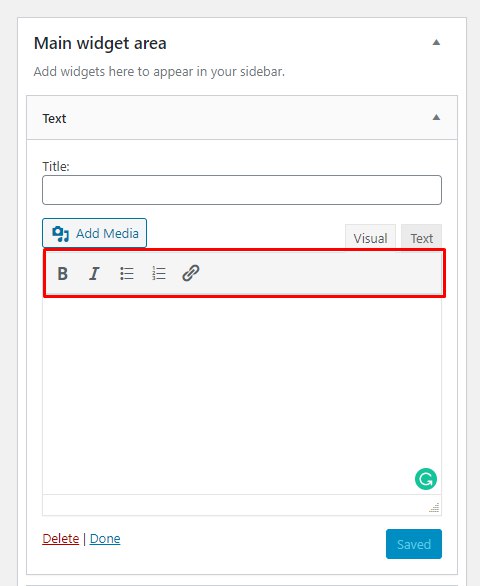The height and width of the screenshot is (586, 480).
Task: Delete the Text widget
Action: point(61,539)
